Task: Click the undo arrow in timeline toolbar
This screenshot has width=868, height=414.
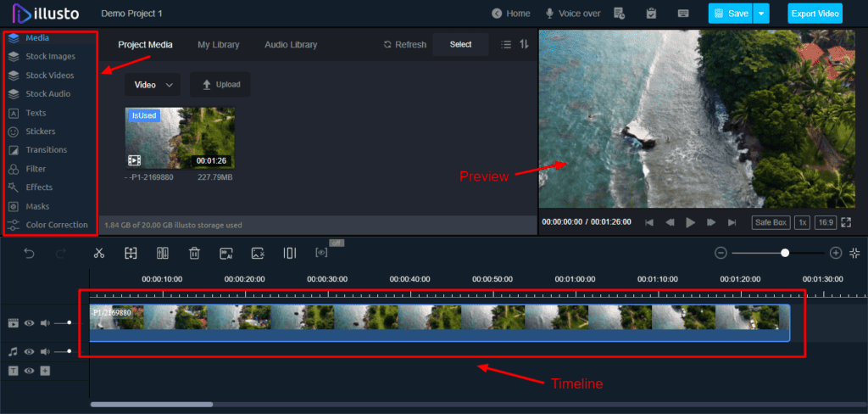Action: pyautogui.click(x=30, y=254)
